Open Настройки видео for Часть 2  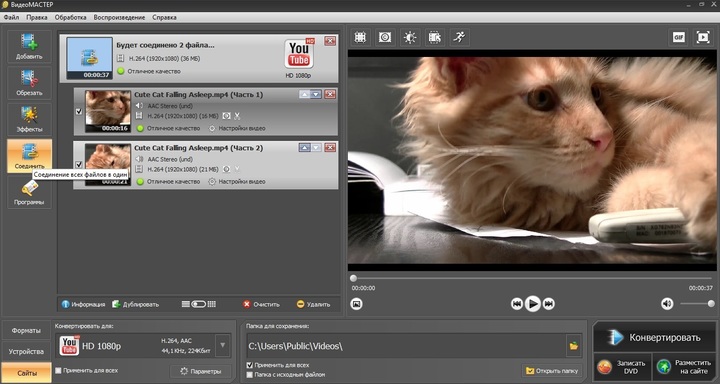click(x=237, y=181)
